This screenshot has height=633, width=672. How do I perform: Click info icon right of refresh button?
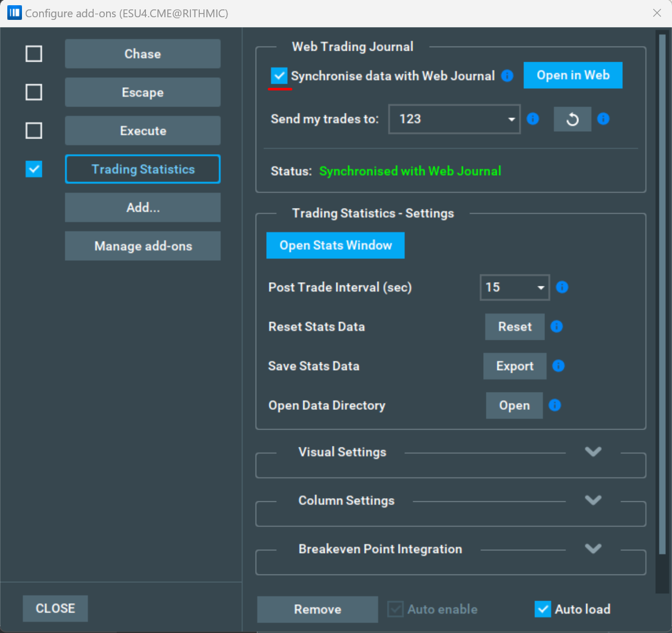603,119
